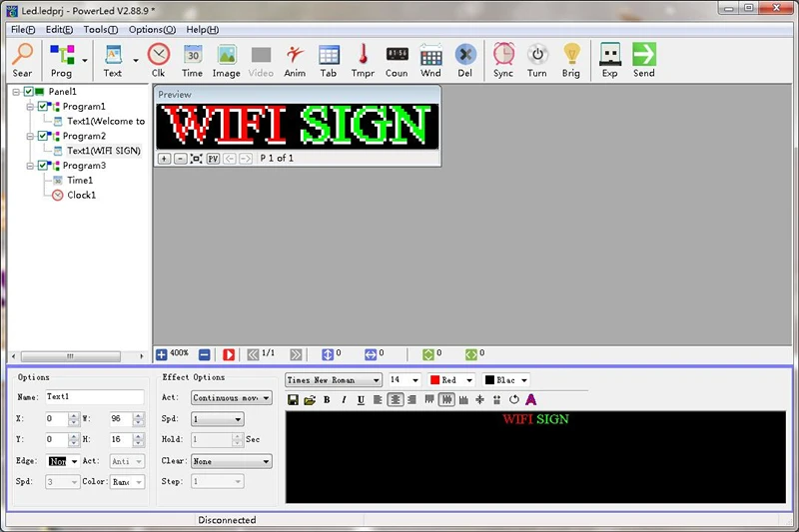Viewport: 799px width, 532px height.
Task: Click the minus button in Preview window
Action: coord(181,159)
